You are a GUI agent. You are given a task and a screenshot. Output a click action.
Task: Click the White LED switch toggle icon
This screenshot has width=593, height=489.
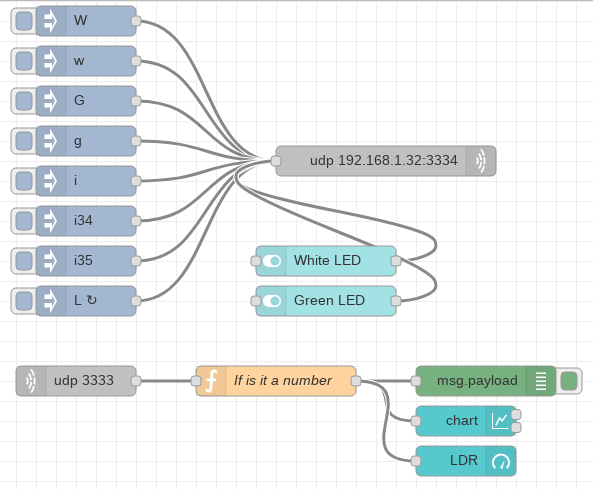point(272,261)
